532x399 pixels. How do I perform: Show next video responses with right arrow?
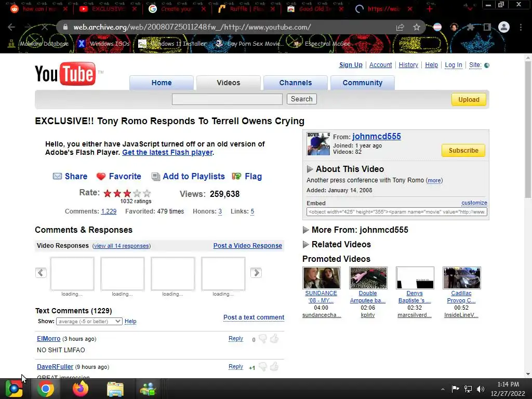coord(256,272)
